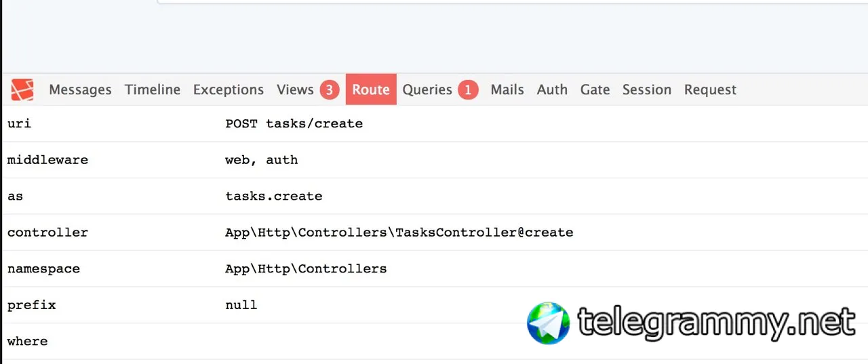
Task: Open the Queries tab
Action: tap(440, 89)
